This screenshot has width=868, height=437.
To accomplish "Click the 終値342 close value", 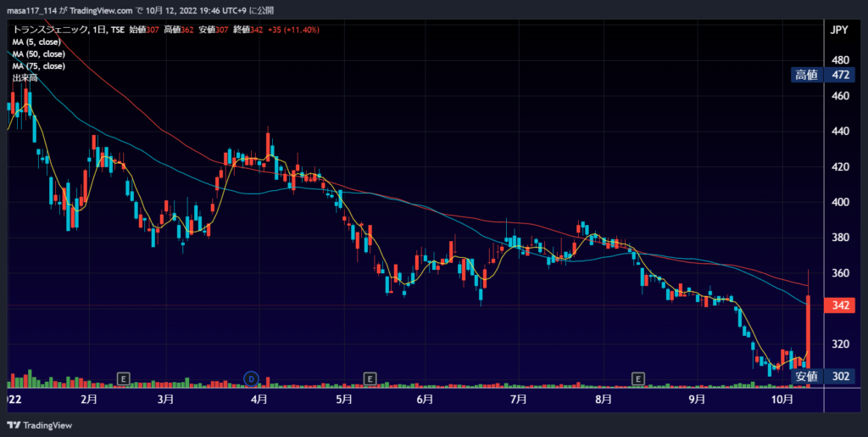I will coord(248,30).
